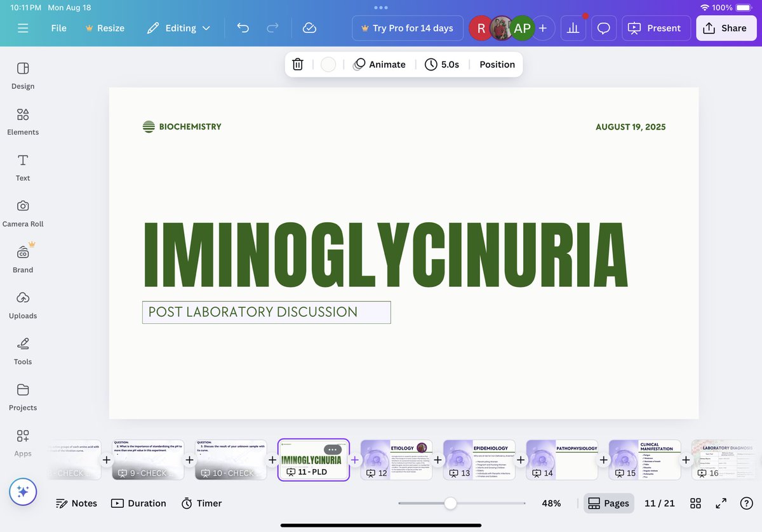
Task: Open the Camera Roll panel
Action: coord(23,213)
